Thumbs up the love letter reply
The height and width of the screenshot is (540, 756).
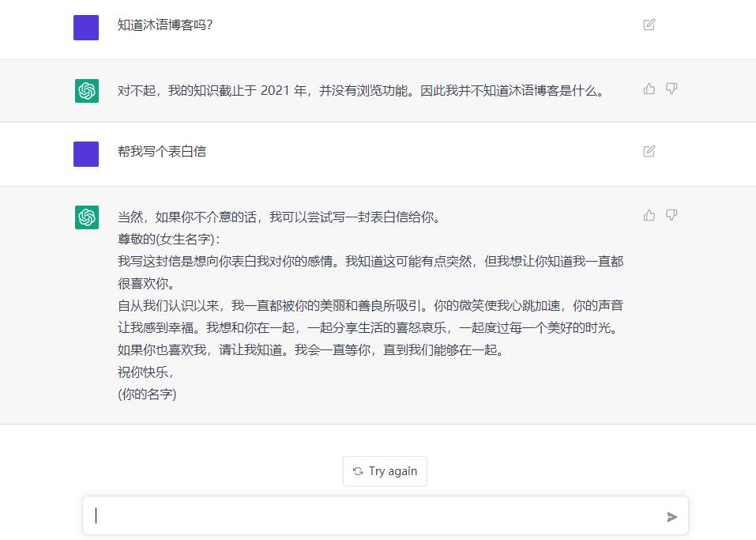tap(649, 215)
